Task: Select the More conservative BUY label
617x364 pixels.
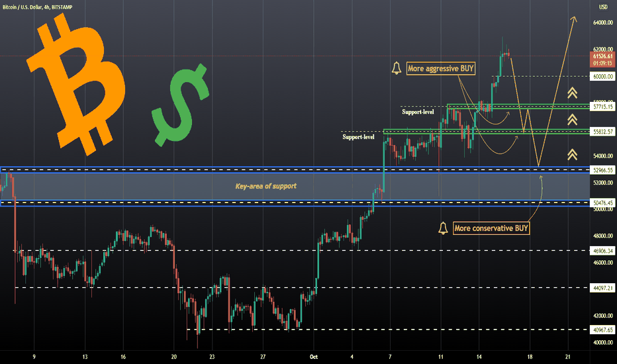Action: click(x=491, y=228)
